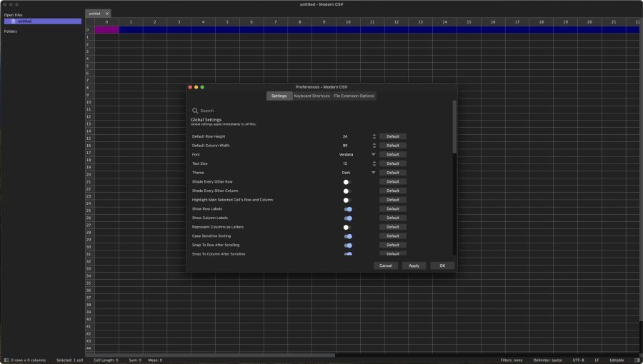Close the untitled tab with the X icon
643x364 pixels.
107,14
